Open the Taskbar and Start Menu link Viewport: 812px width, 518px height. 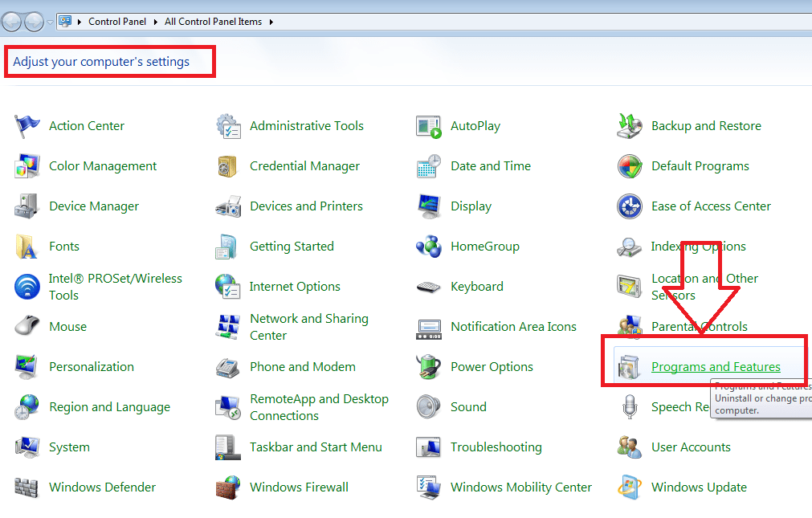coord(316,447)
